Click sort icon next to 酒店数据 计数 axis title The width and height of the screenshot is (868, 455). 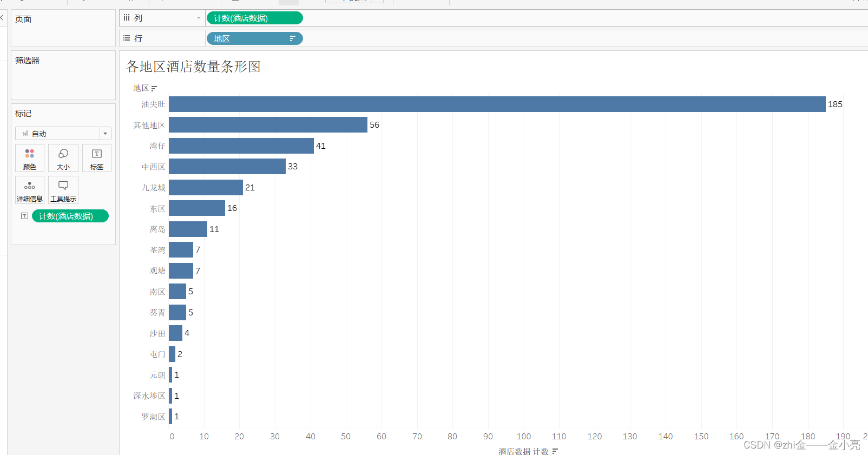[x=555, y=451]
